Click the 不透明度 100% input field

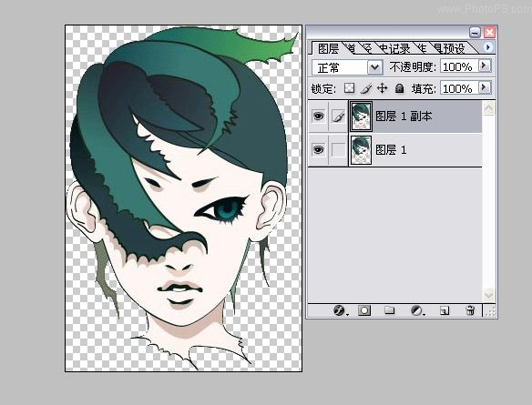(459, 66)
